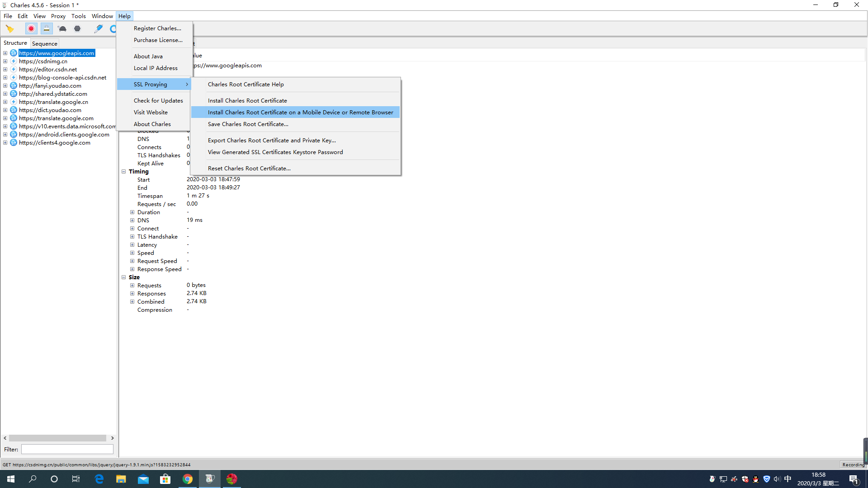Launch Microsoft Edge from the taskbar

[x=99, y=479]
